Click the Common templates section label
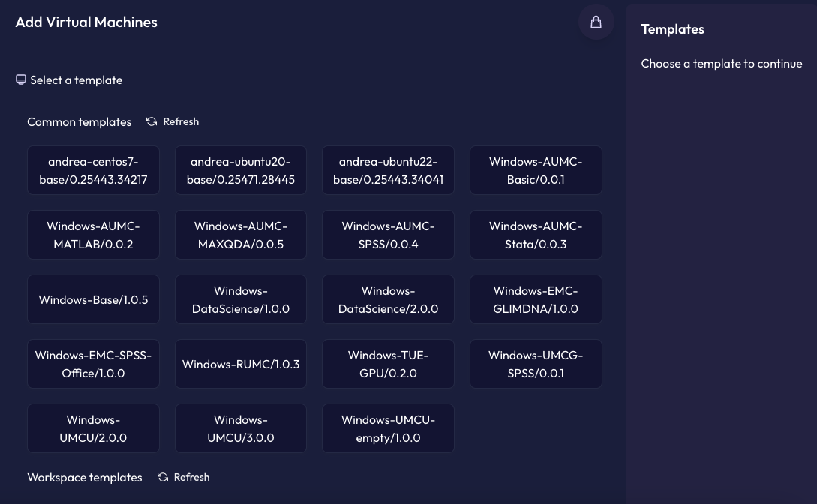817x504 pixels. (x=80, y=121)
